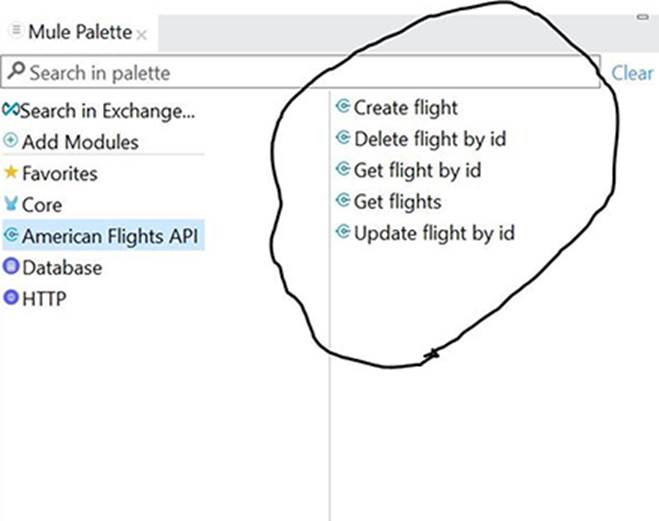Screen dimensions: 659x521
Task: Click the HTTP module icon
Action: (11, 299)
